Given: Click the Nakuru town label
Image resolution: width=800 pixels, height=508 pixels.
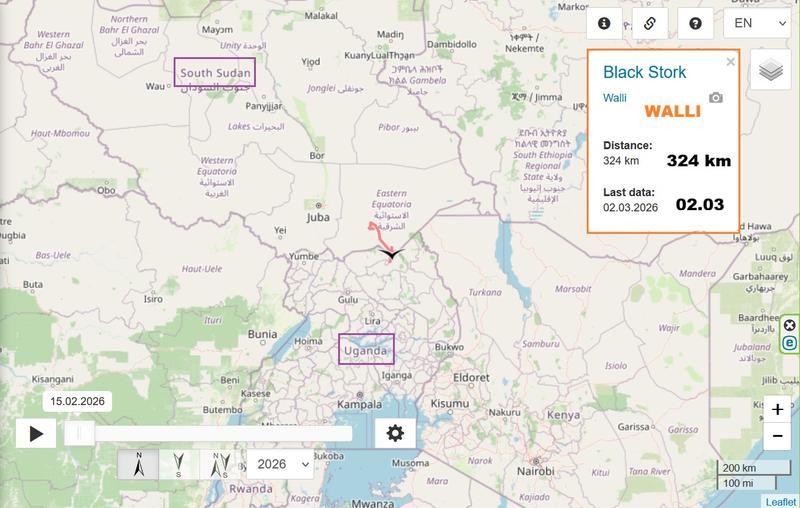Looking at the screenshot, I should tap(505, 412).
